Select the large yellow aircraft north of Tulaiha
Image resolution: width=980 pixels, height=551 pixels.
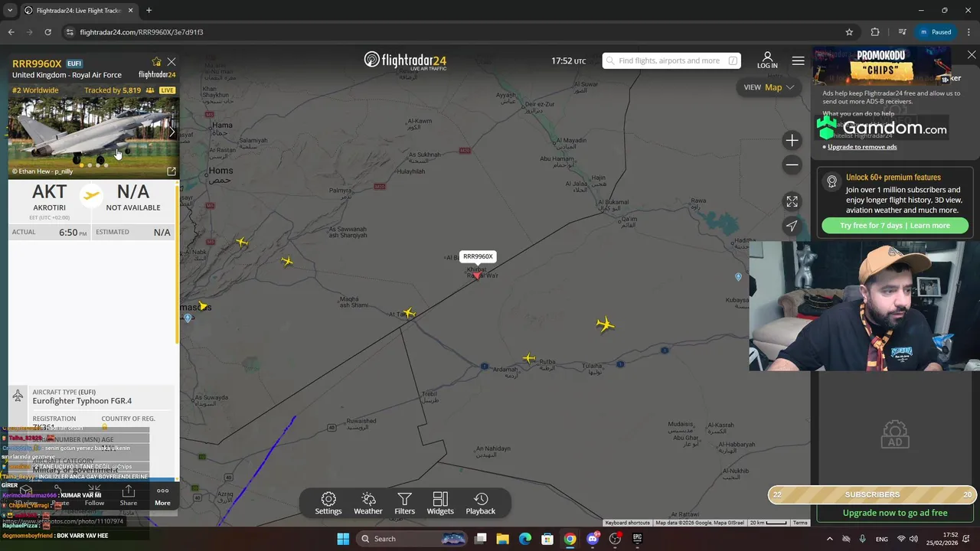coord(605,324)
